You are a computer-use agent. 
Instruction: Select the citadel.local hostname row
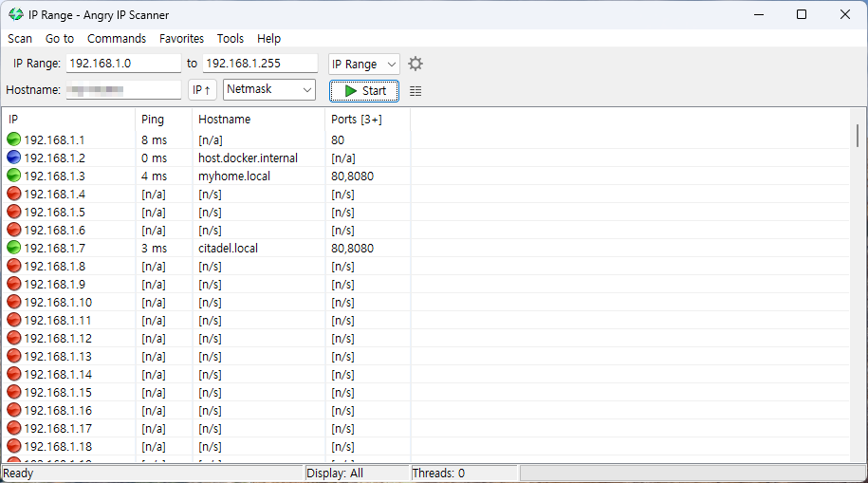228,249
